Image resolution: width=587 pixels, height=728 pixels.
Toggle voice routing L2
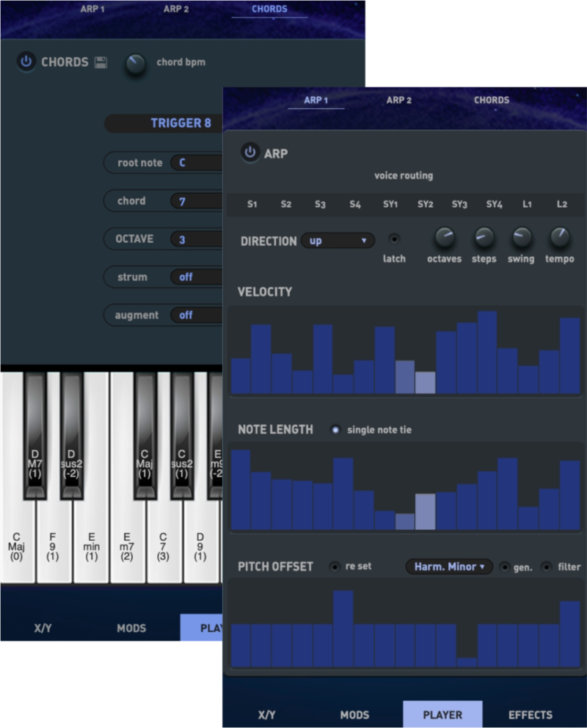click(x=562, y=204)
